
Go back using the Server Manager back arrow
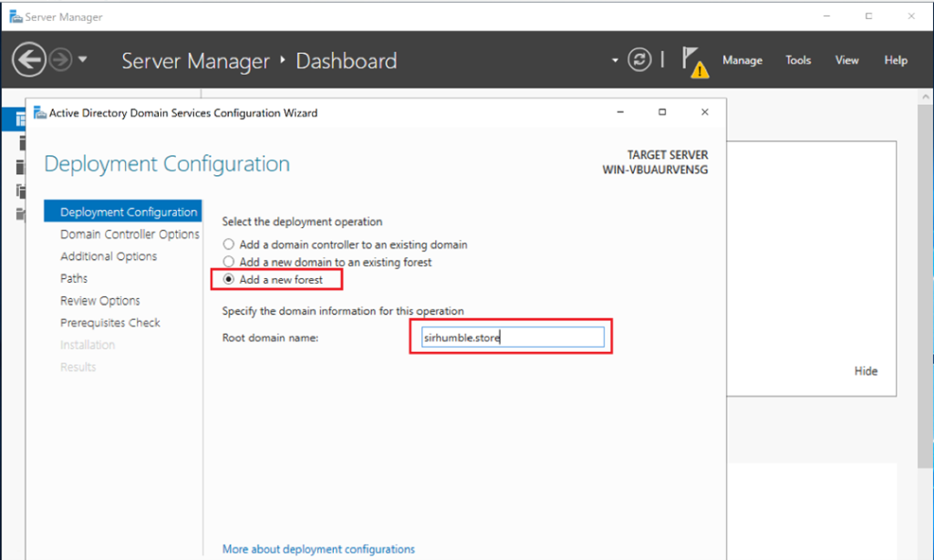pyautogui.click(x=28, y=59)
